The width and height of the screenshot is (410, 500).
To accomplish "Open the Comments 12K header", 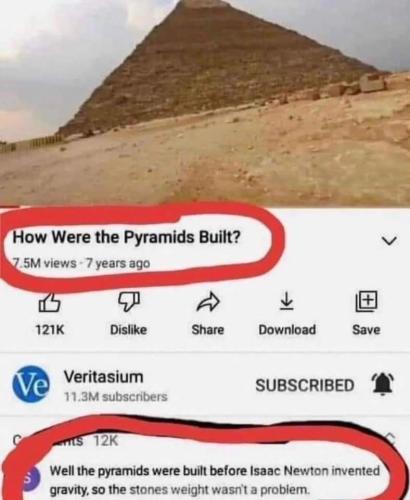I will point(65,441).
